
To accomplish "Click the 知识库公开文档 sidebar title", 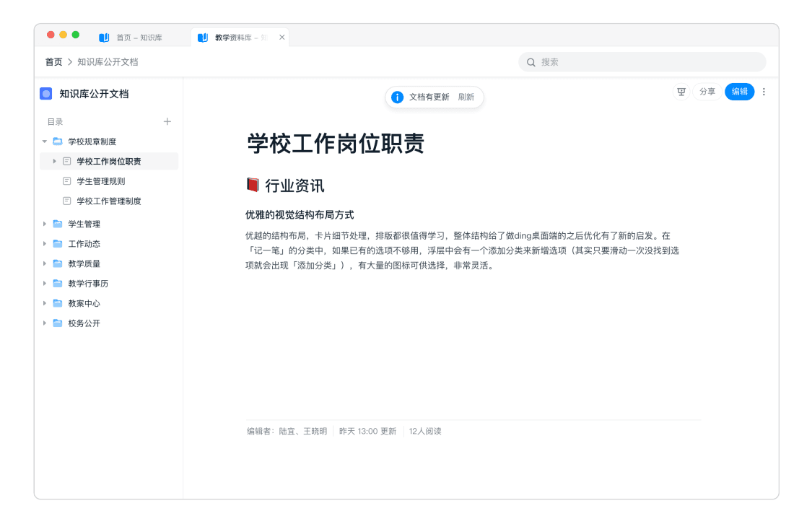I will pos(94,94).
